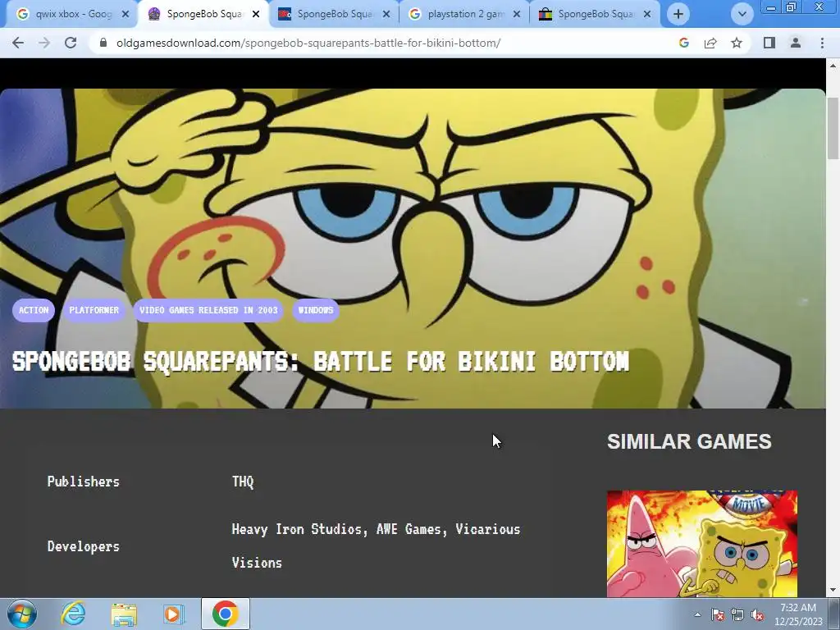Click the scrollbar up arrow

point(833,66)
